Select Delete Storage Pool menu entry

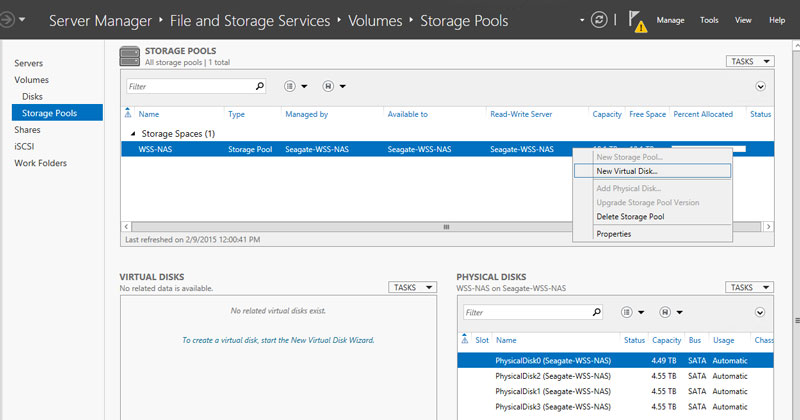pyautogui.click(x=630, y=216)
